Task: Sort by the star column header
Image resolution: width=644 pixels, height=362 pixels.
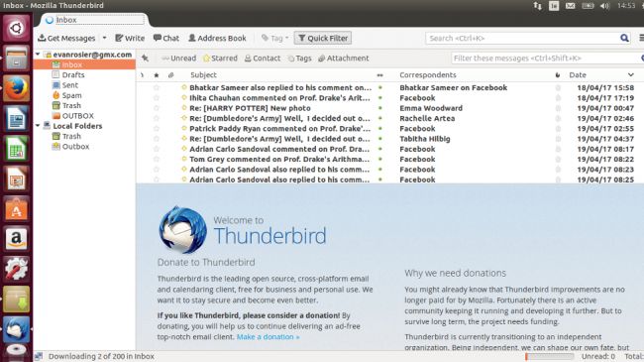Action: pyautogui.click(x=157, y=75)
